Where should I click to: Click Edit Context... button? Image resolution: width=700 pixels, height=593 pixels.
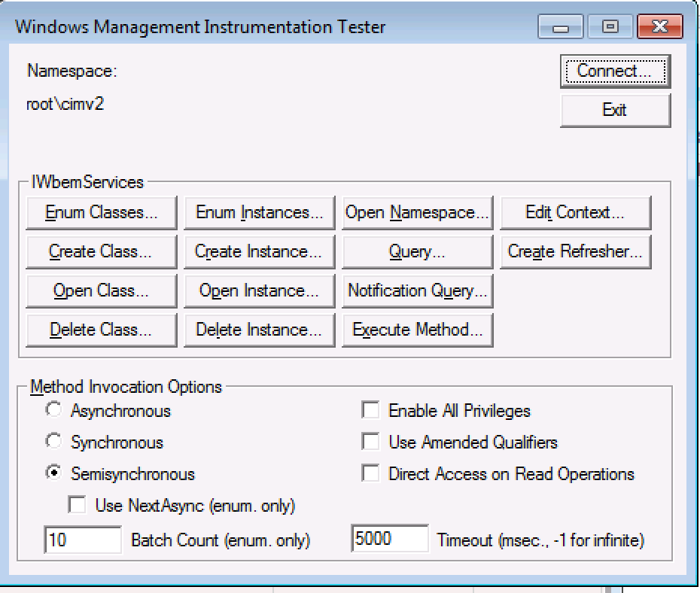[576, 213]
